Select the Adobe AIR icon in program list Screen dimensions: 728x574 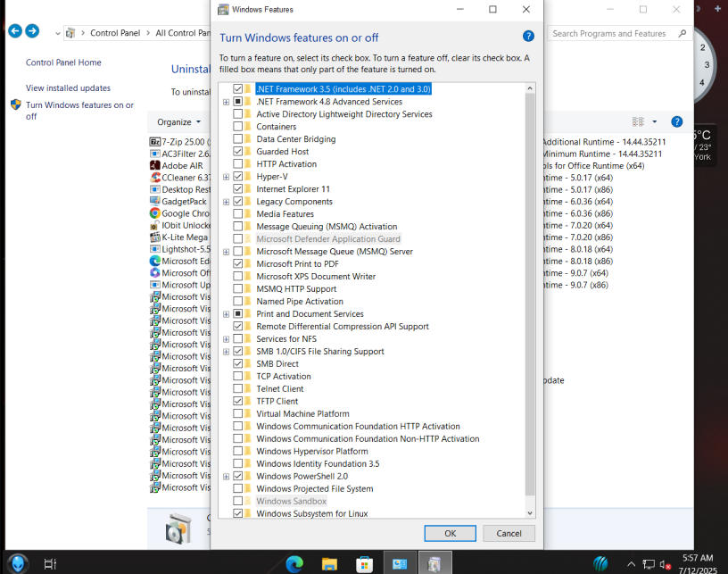tap(155, 165)
